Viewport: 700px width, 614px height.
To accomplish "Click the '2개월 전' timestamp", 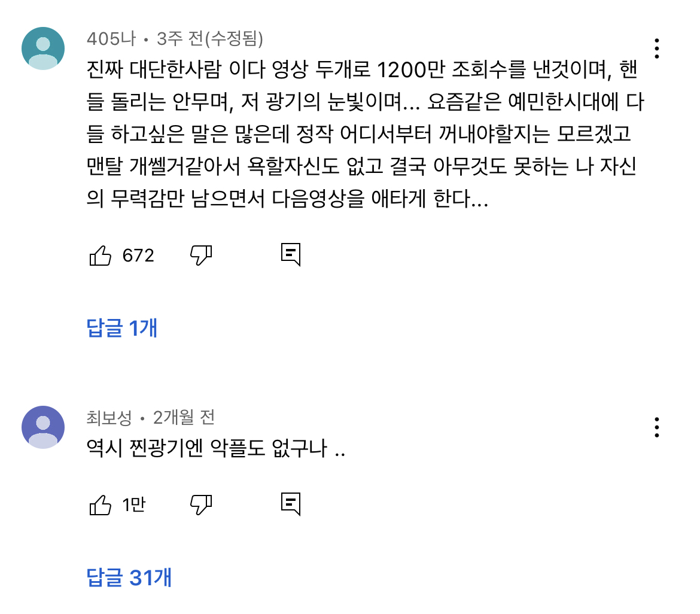I will [x=184, y=417].
